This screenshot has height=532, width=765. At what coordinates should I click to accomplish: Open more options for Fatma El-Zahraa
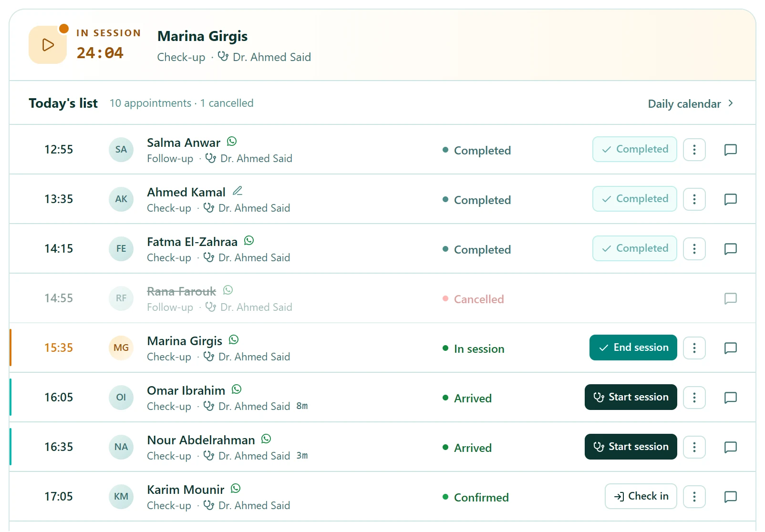click(694, 249)
